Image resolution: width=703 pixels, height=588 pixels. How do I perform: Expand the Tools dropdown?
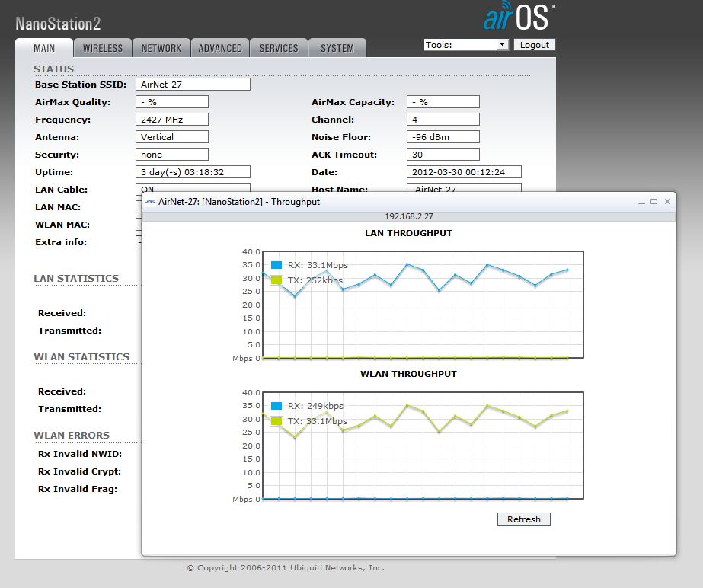(466, 45)
